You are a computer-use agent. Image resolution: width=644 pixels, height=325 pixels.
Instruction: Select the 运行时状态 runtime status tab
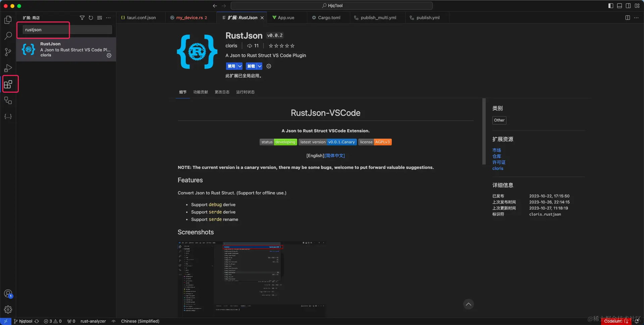pos(245,92)
